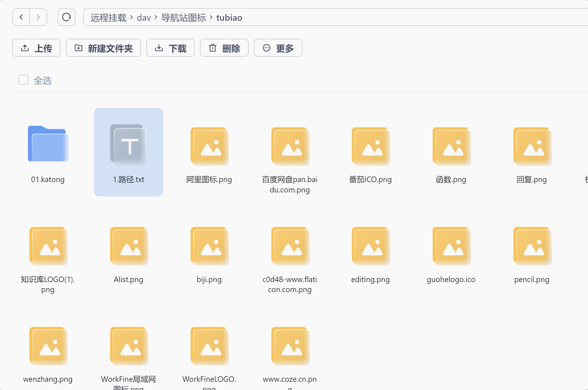Click the 函数.png file name
The width and height of the screenshot is (588, 390).
click(x=451, y=180)
